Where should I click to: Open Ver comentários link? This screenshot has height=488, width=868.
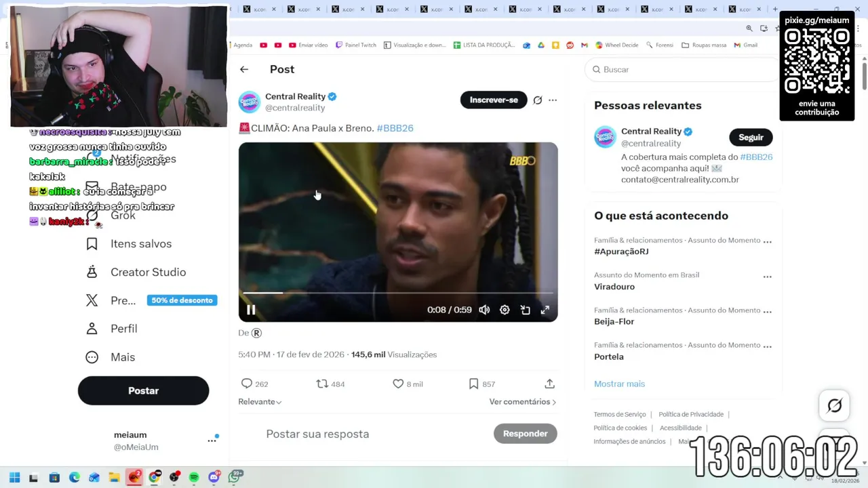523,402
